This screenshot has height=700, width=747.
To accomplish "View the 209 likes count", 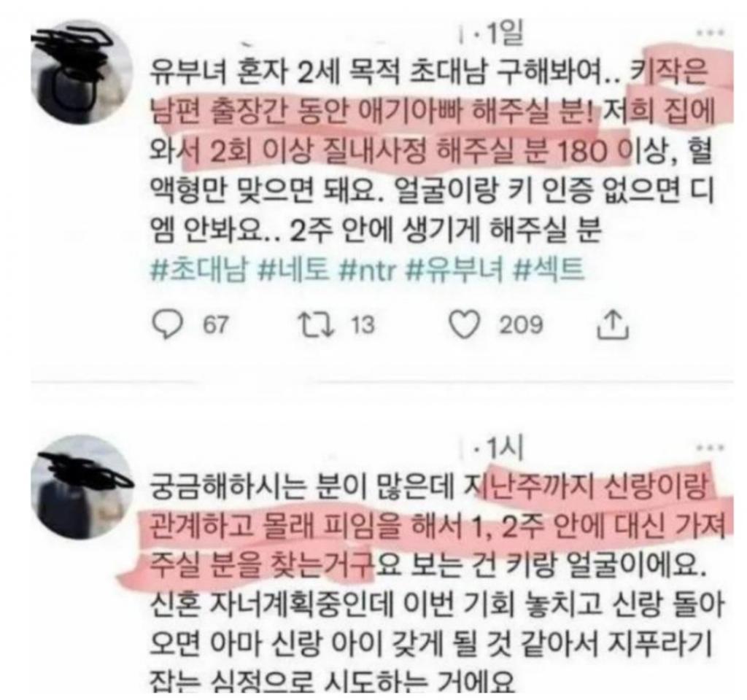I will 521,325.
